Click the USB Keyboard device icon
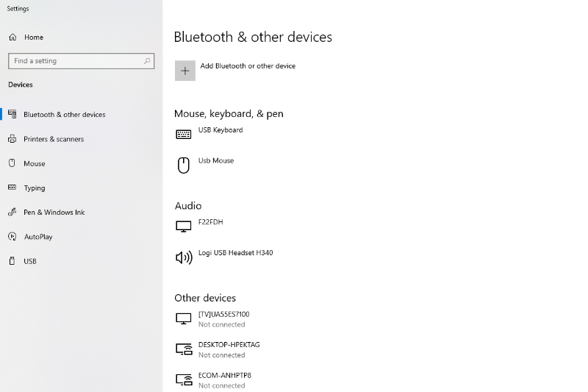Image resolution: width=588 pixels, height=392 pixels. coord(183,135)
